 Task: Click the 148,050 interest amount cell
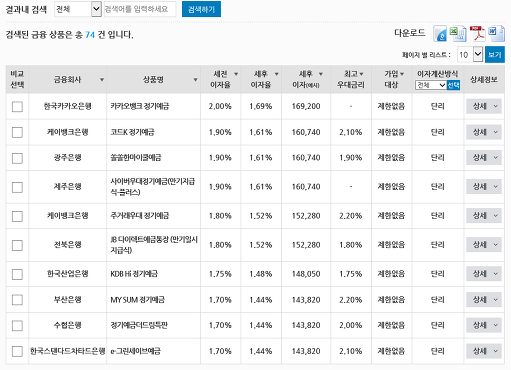pos(306,274)
